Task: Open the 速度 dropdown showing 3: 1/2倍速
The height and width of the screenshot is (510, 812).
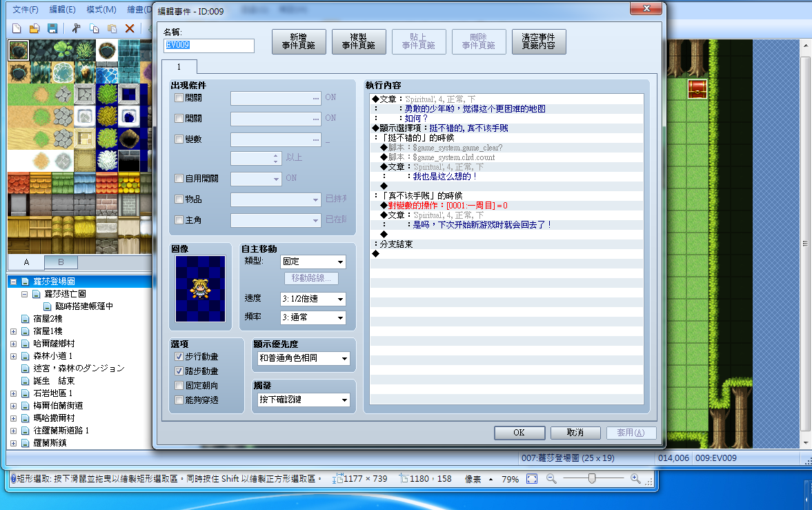Action: (x=313, y=299)
